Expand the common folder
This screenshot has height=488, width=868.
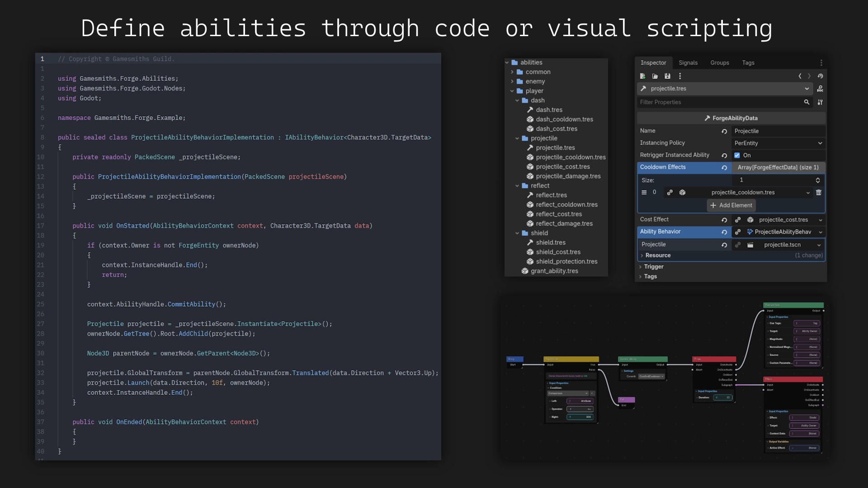(512, 72)
